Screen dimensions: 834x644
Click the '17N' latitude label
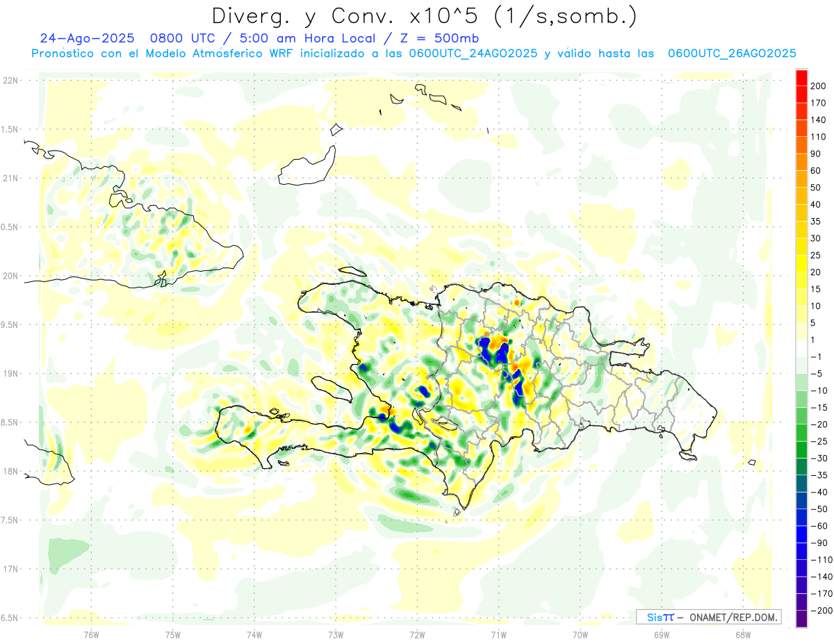[10, 569]
